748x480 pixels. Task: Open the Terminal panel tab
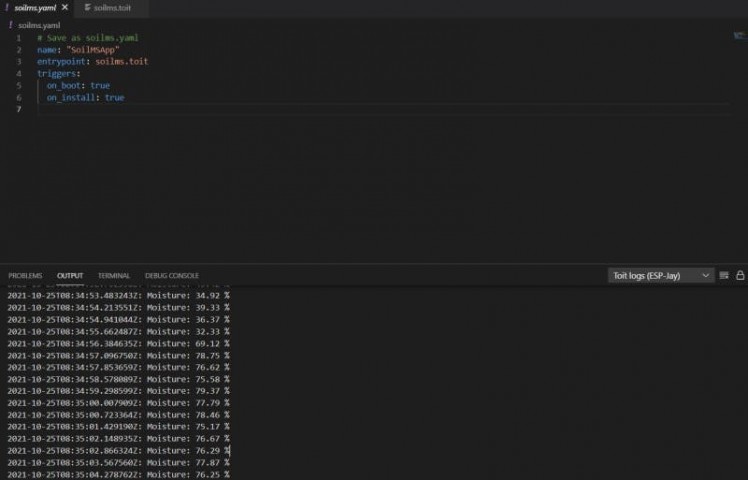pyautogui.click(x=114, y=275)
